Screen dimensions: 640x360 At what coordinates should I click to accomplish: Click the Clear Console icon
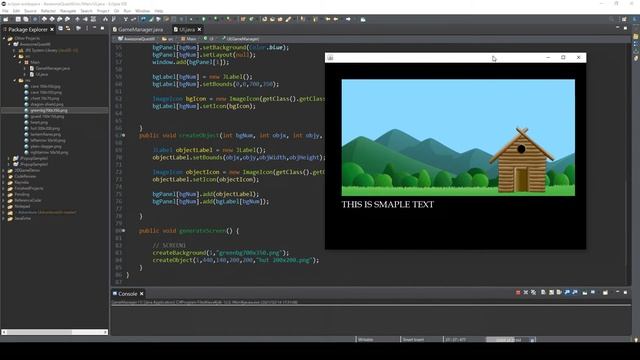(x=544, y=292)
